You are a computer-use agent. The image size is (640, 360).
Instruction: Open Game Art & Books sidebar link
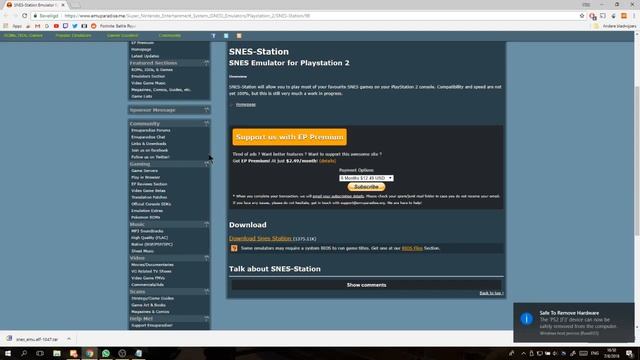(148, 305)
